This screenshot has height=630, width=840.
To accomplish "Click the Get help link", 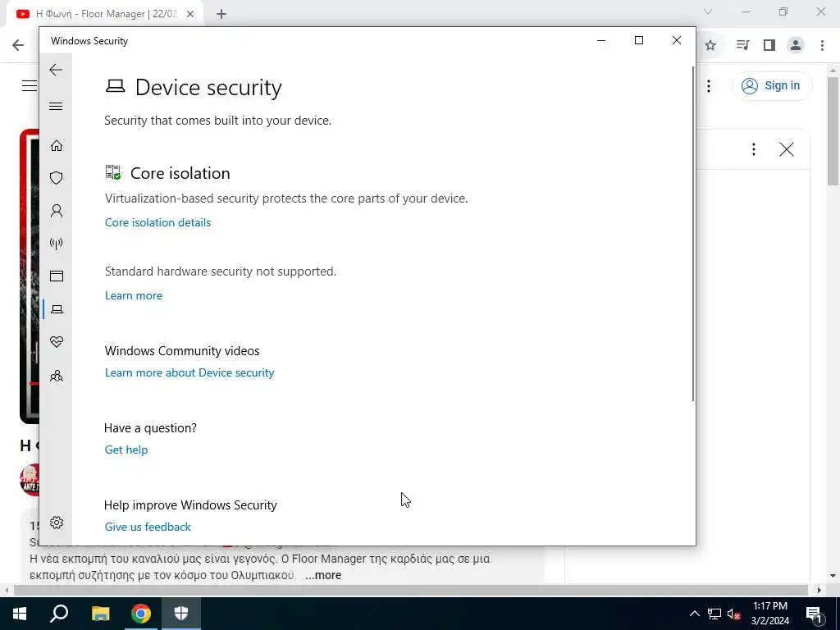I will click(x=126, y=450).
